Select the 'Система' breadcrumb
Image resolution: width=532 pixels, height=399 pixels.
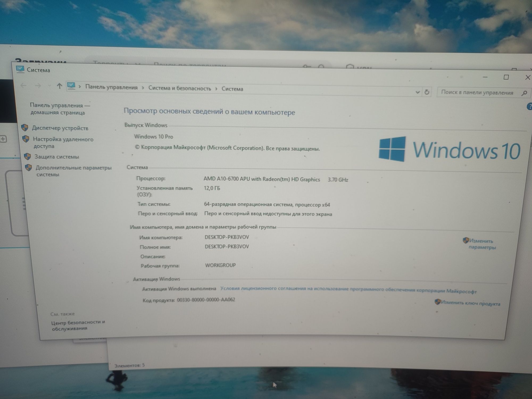232,89
